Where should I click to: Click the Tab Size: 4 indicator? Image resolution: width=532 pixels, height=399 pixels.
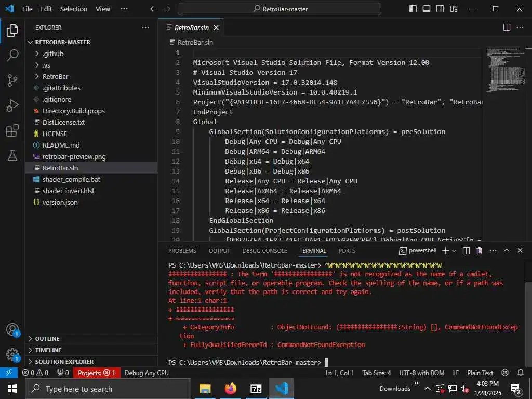tap(376, 373)
